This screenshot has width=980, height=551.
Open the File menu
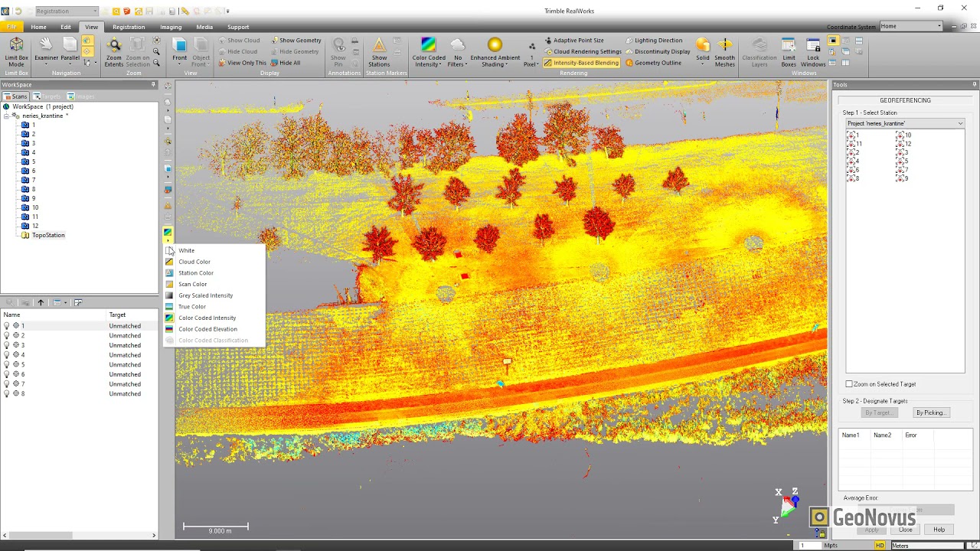(x=12, y=27)
